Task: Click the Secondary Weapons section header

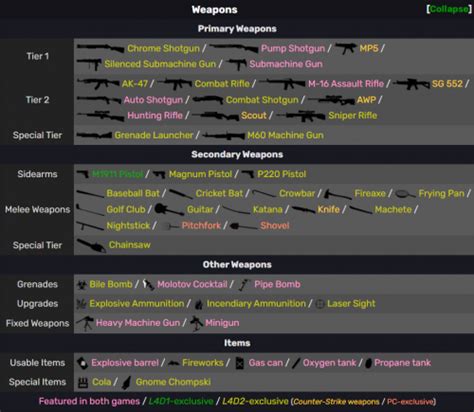Action: [237, 155]
